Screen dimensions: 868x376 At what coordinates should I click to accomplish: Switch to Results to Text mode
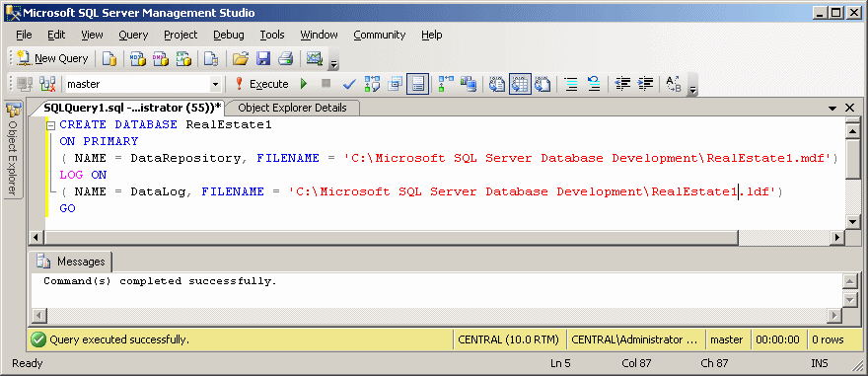coord(498,84)
